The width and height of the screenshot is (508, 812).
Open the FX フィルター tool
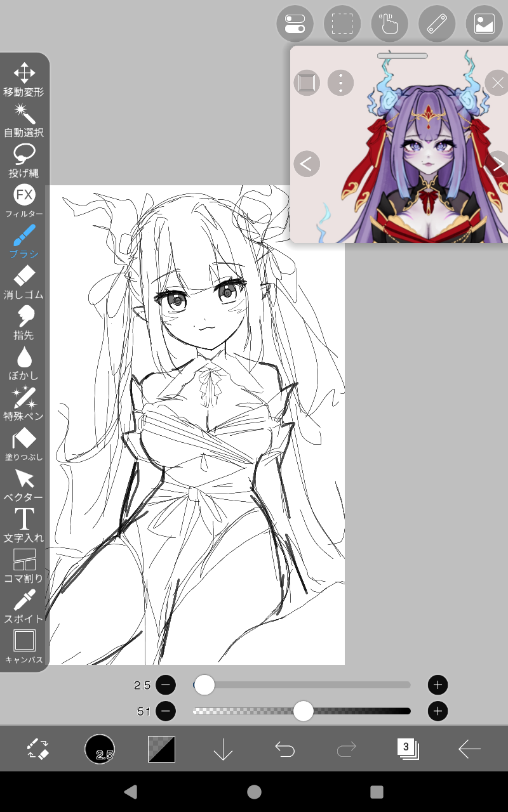point(24,201)
